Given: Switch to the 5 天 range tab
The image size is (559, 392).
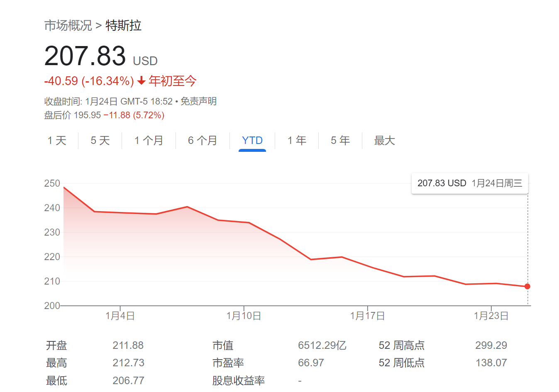Looking at the screenshot, I should point(100,141).
